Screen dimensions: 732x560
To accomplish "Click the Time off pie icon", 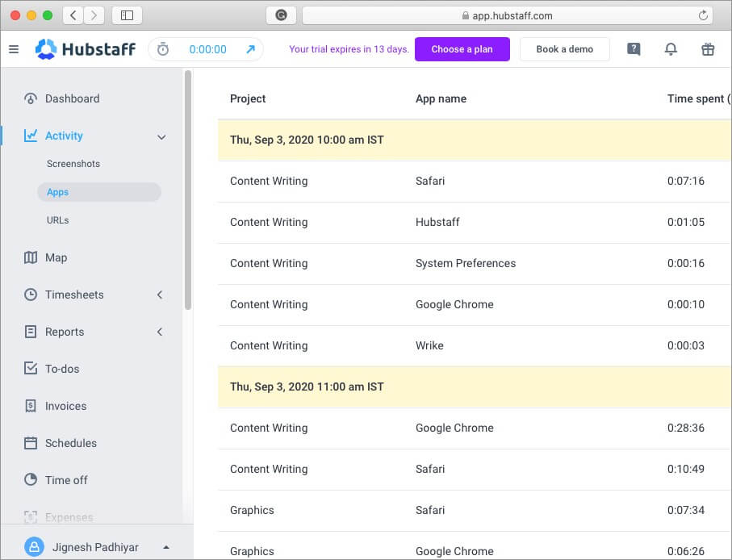I will click(x=31, y=480).
